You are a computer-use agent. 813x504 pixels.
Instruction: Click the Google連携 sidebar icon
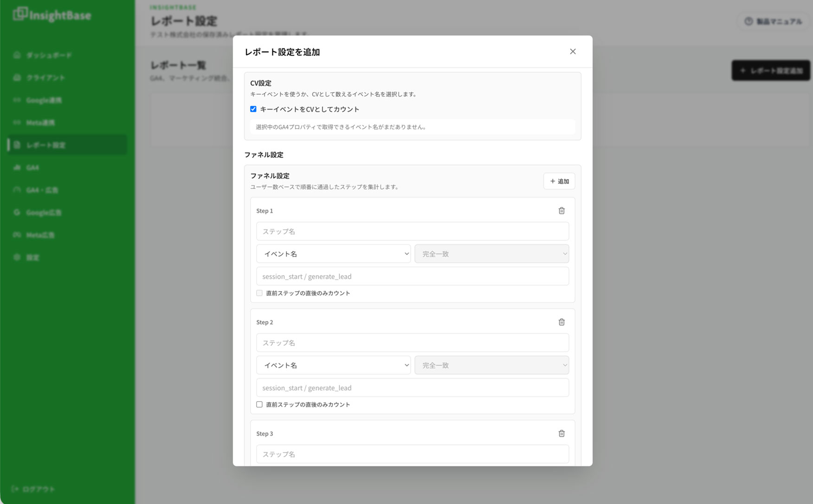coord(17,100)
